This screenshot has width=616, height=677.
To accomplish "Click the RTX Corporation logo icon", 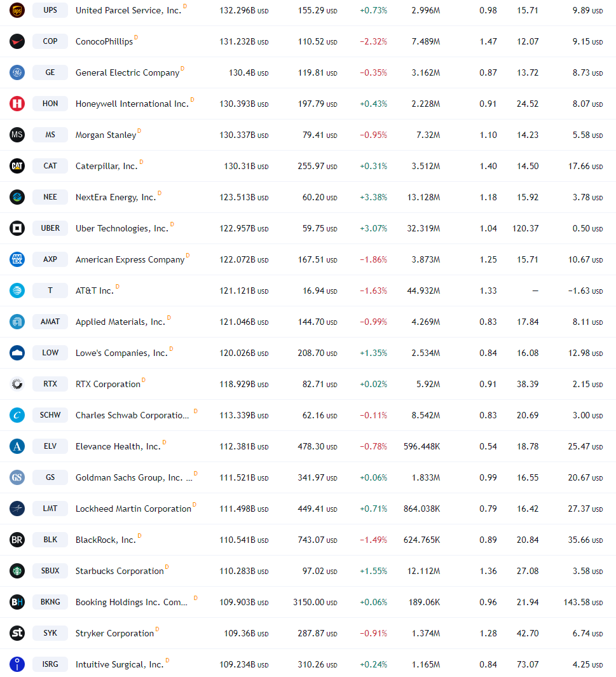I will coord(17,384).
